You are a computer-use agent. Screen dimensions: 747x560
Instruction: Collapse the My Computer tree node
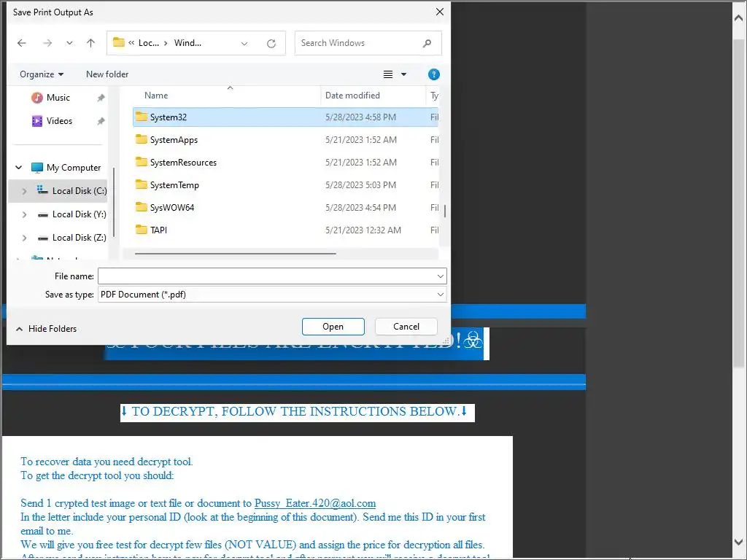pyautogui.click(x=18, y=168)
